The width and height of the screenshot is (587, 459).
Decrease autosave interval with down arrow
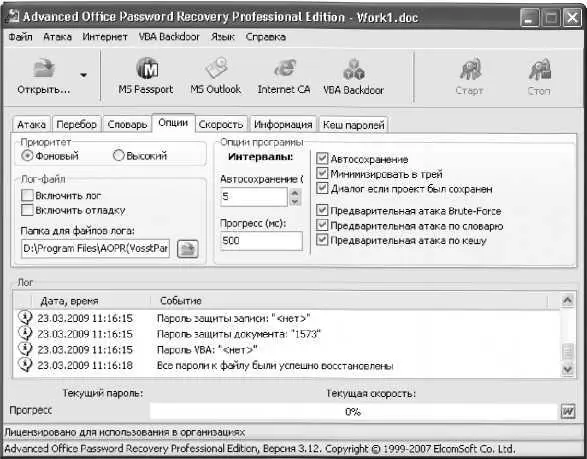coord(295,201)
